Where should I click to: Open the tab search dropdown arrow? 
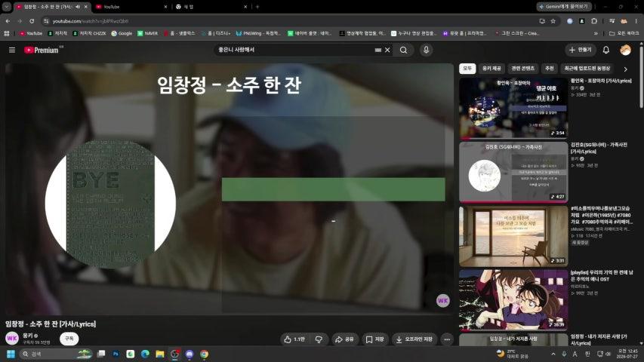click(7, 7)
